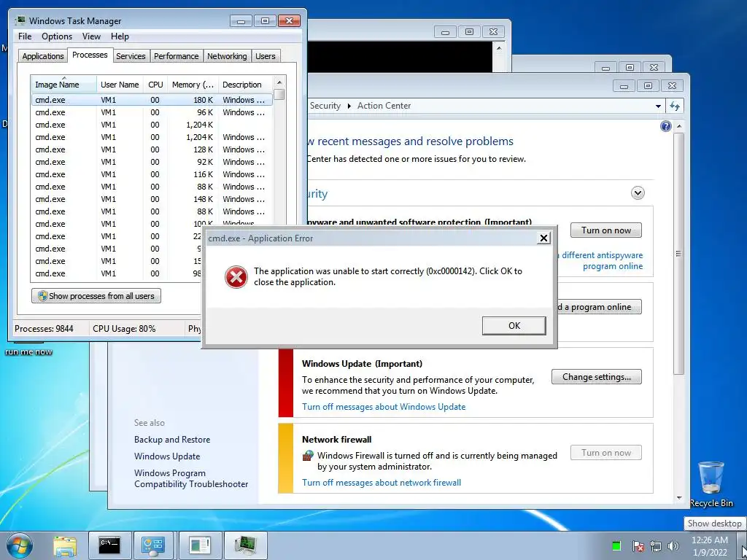Select the cmd.exe row with 180 K
Viewport: 747px width, 560px height.
[x=152, y=100]
